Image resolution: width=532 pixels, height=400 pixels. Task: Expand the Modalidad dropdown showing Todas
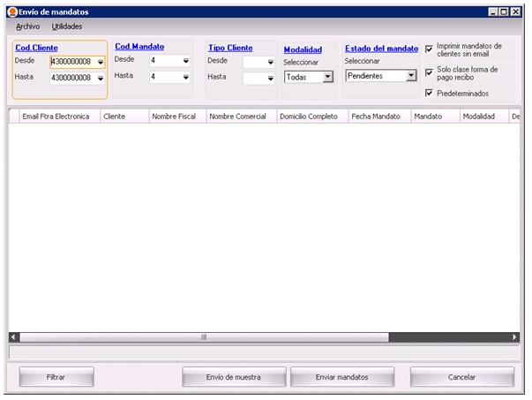click(327, 78)
